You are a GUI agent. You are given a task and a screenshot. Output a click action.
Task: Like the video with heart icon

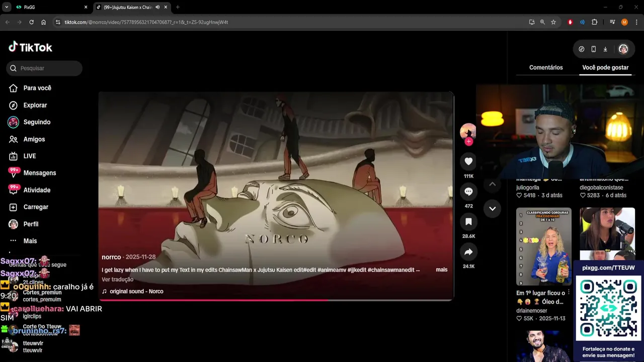pyautogui.click(x=468, y=161)
